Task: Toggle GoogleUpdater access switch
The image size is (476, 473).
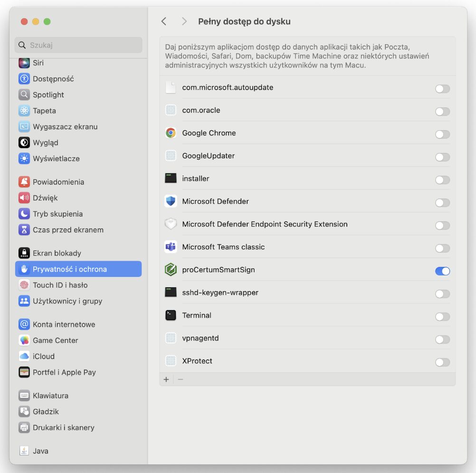Action: pyautogui.click(x=442, y=157)
